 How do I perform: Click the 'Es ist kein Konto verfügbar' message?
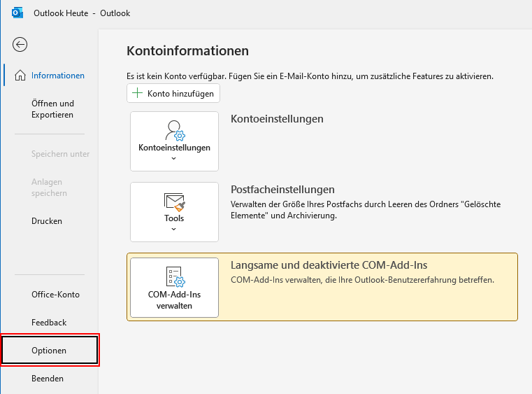click(310, 76)
